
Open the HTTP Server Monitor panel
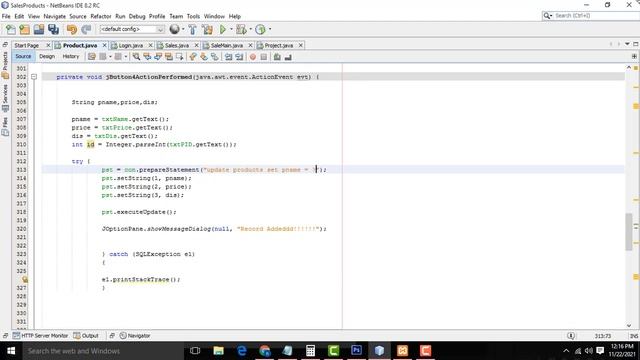40,336
